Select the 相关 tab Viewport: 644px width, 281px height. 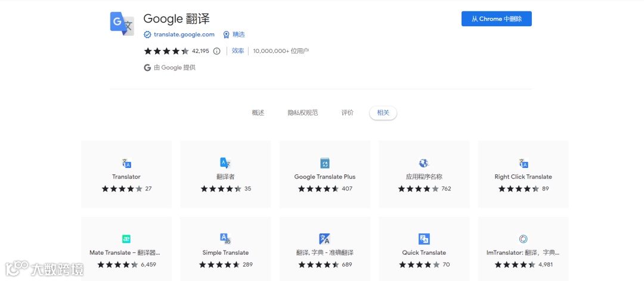pos(383,113)
